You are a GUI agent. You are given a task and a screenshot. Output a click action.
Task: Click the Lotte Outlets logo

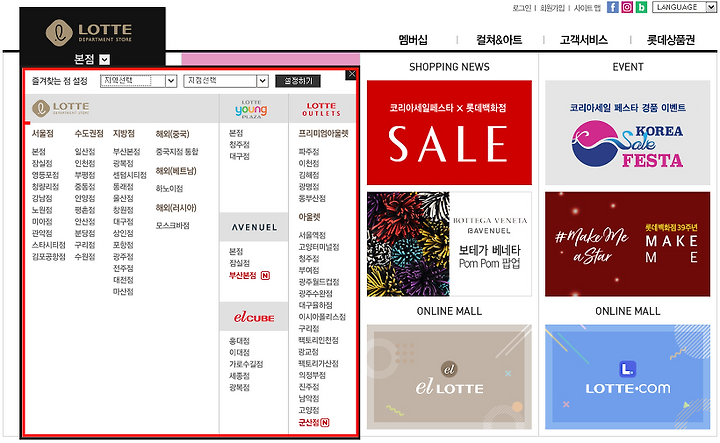(321, 109)
